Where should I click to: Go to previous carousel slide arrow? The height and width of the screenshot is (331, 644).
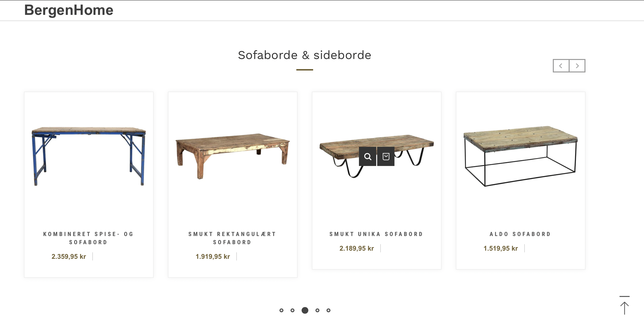pyautogui.click(x=561, y=66)
